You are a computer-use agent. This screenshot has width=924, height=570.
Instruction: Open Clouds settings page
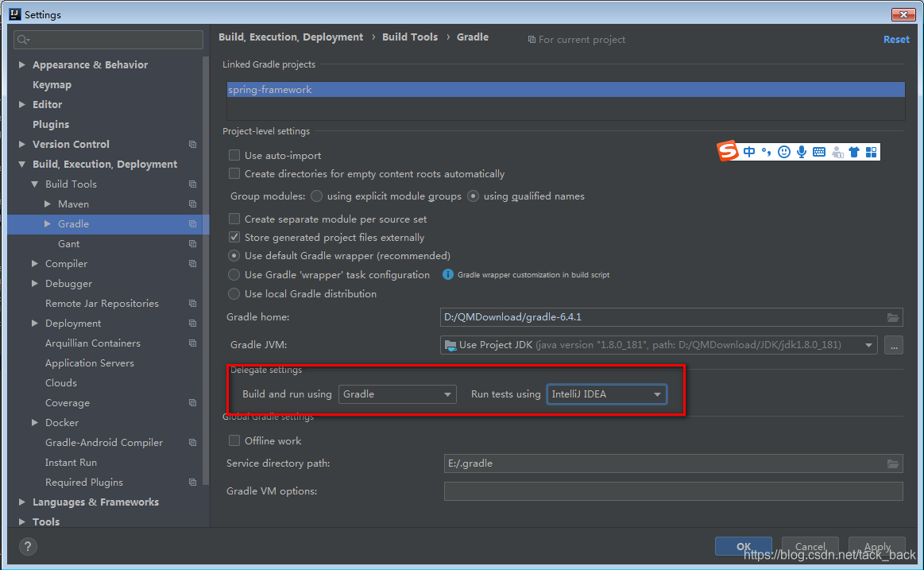point(61,383)
